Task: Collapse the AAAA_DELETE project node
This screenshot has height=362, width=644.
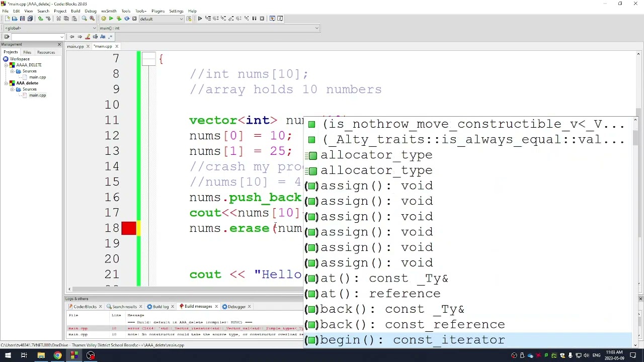Action: pos(6,65)
